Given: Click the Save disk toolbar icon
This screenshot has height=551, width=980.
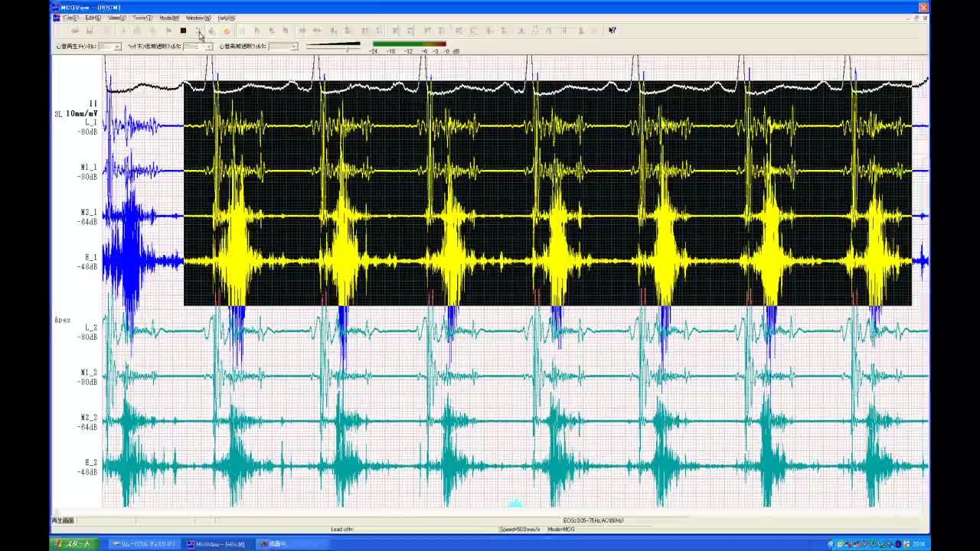Looking at the screenshot, I should pos(90,31).
